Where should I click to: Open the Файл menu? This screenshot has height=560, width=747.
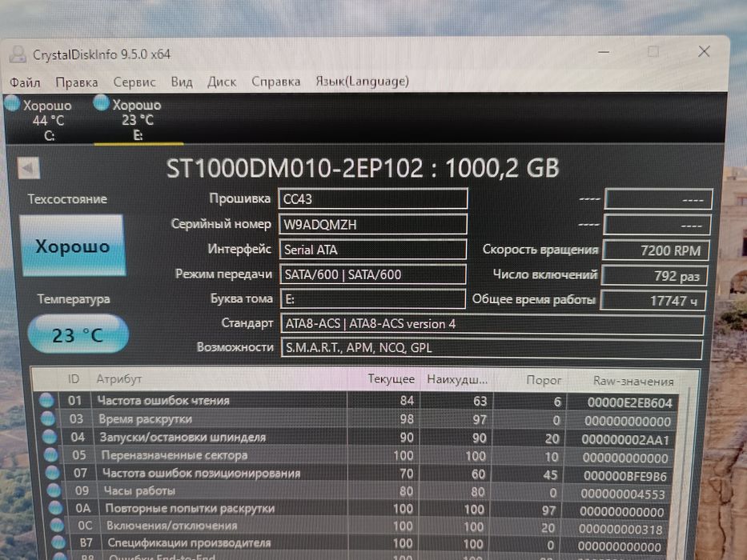pyautogui.click(x=25, y=83)
